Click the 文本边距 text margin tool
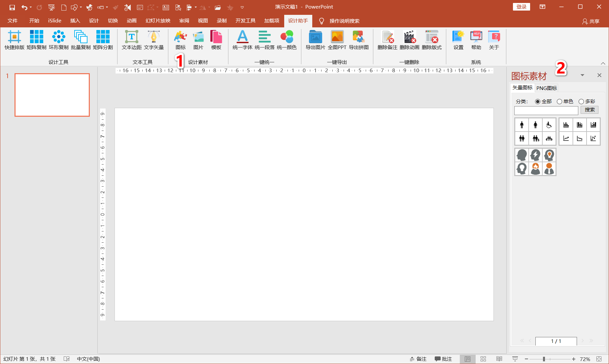Viewport: 609px width, 364px height. point(132,40)
